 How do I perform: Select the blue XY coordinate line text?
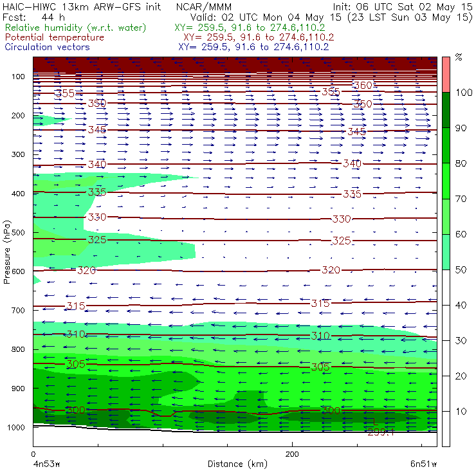(254, 47)
